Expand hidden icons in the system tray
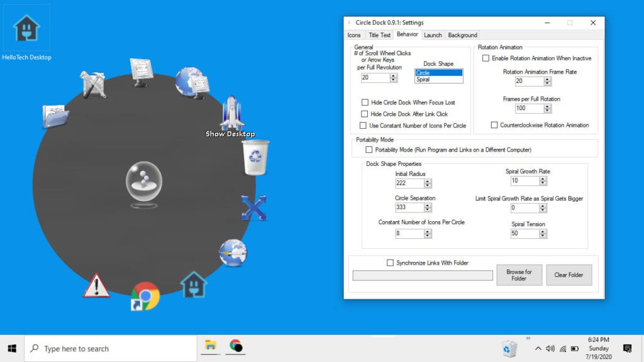 point(538,348)
